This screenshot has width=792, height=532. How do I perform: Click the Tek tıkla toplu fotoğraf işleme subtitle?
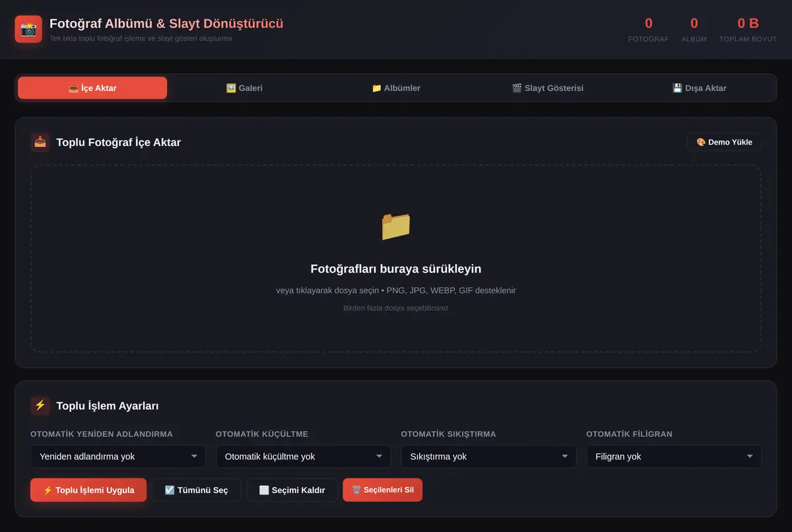click(x=141, y=38)
